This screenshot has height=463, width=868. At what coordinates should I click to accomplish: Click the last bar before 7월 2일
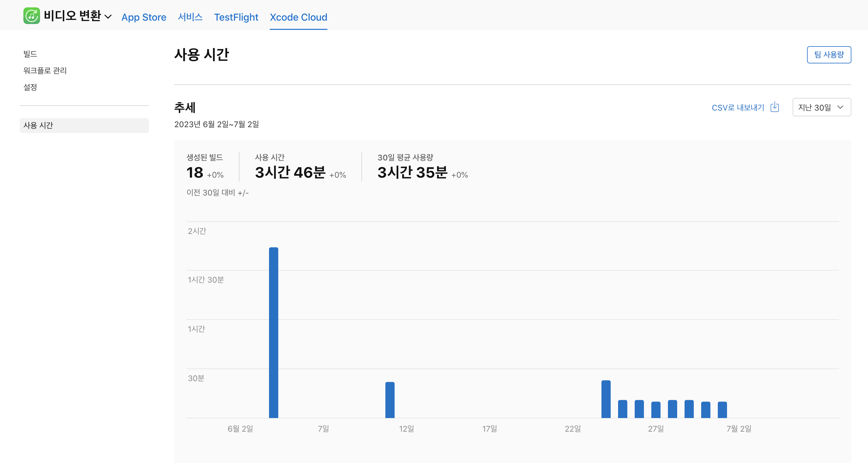pos(722,409)
